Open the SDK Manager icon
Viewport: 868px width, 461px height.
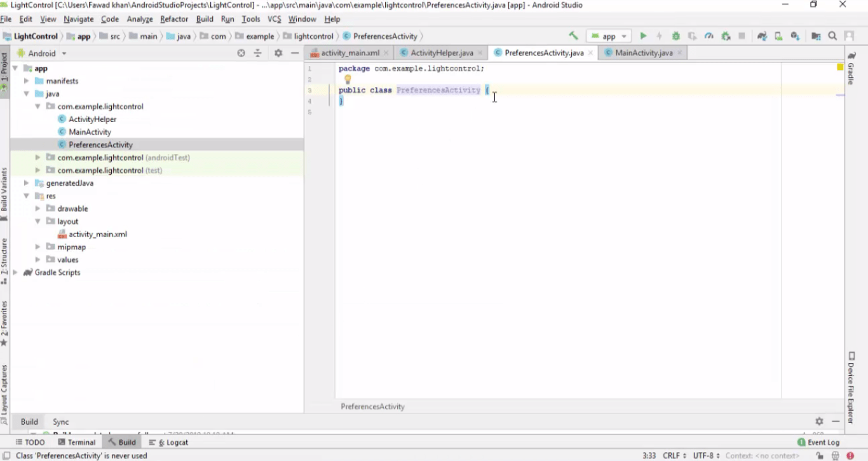(x=794, y=36)
